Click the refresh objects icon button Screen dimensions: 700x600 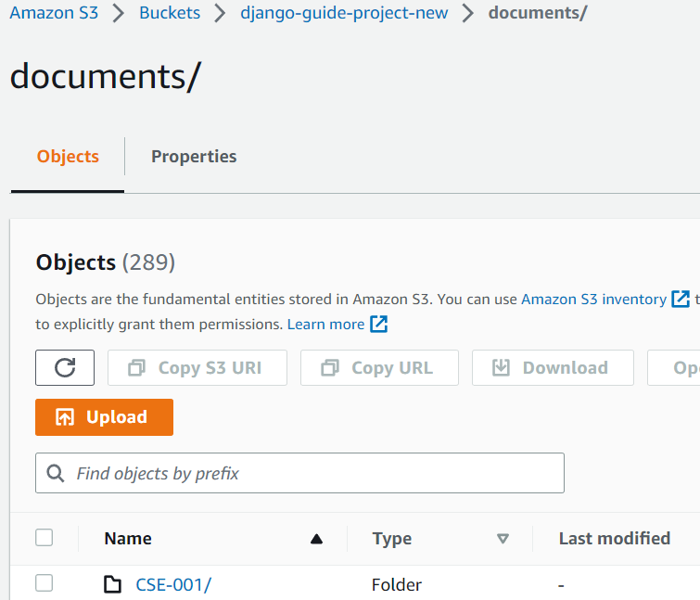pos(65,367)
